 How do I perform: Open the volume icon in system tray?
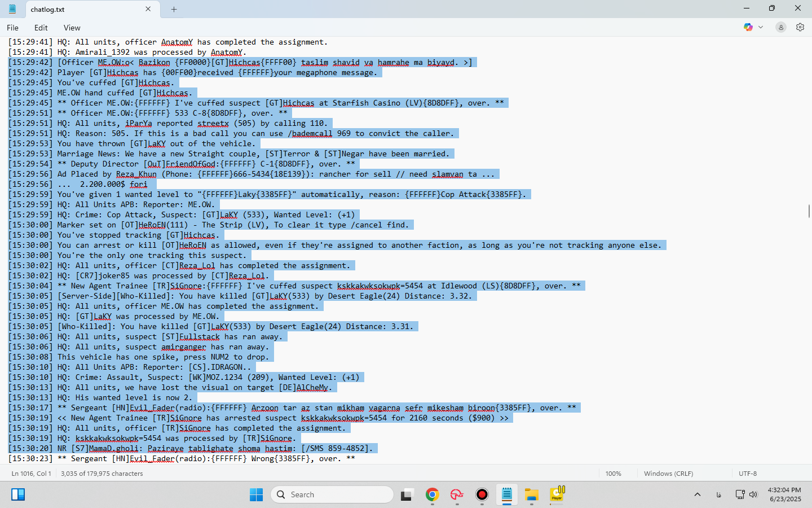coord(753,494)
